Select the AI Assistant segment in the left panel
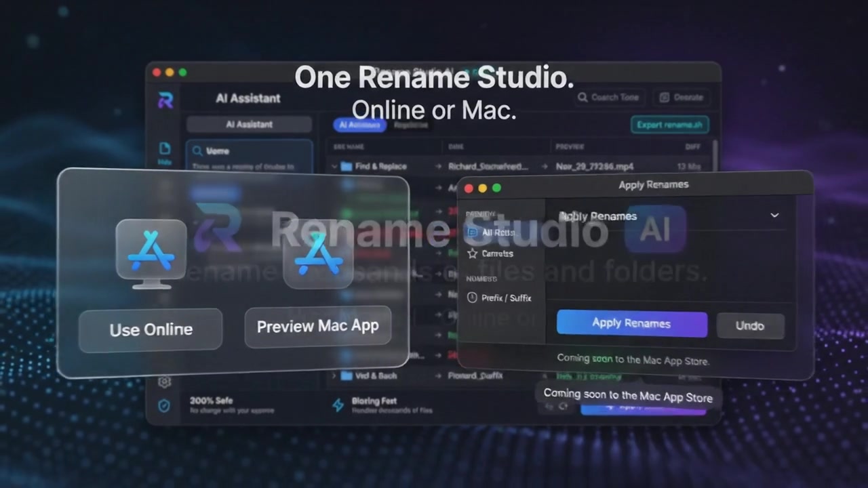868x488 pixels. tap(250, 125)
